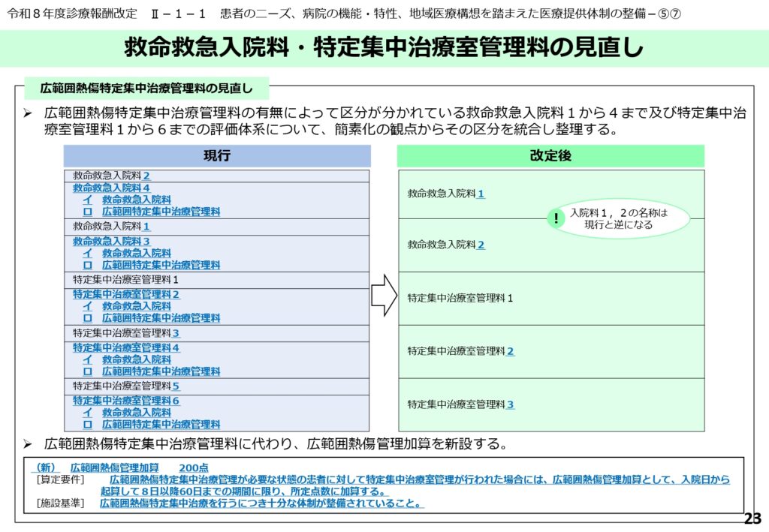Screen dimensions: 769x532
Task: Click the page number 23
Action: coord(752,519)
